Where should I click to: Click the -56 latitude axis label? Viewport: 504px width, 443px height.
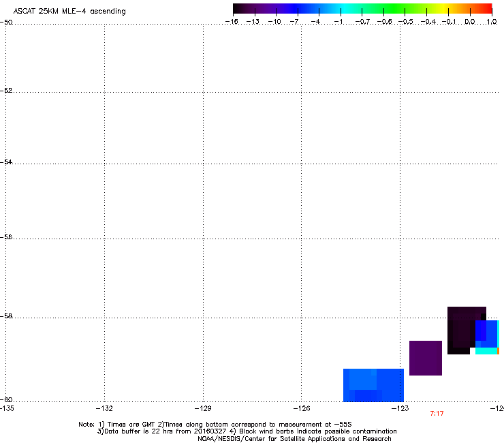pyautogui.click(x=6, y=236)
